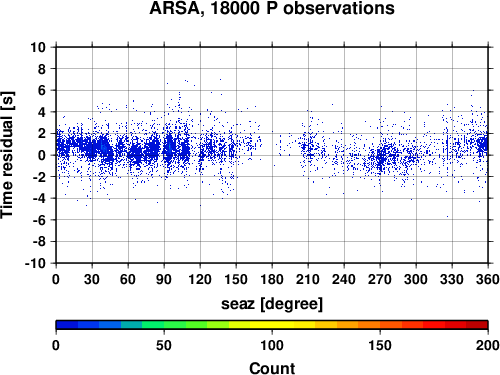The height and width of the screenshot is (375, 500).
Task: Click the Time residual [s] axis label
Action: (x=7, y=155)
